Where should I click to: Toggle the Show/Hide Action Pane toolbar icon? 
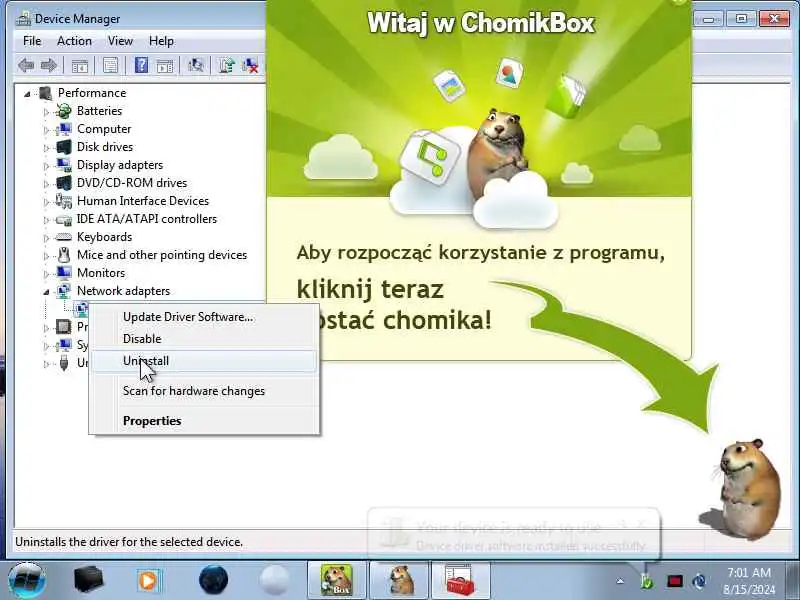coord(165,65)
